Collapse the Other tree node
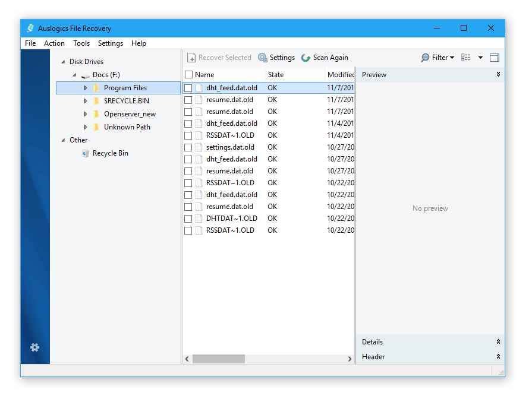Viewport: 532px width, 402px height. tap(63, 140)
